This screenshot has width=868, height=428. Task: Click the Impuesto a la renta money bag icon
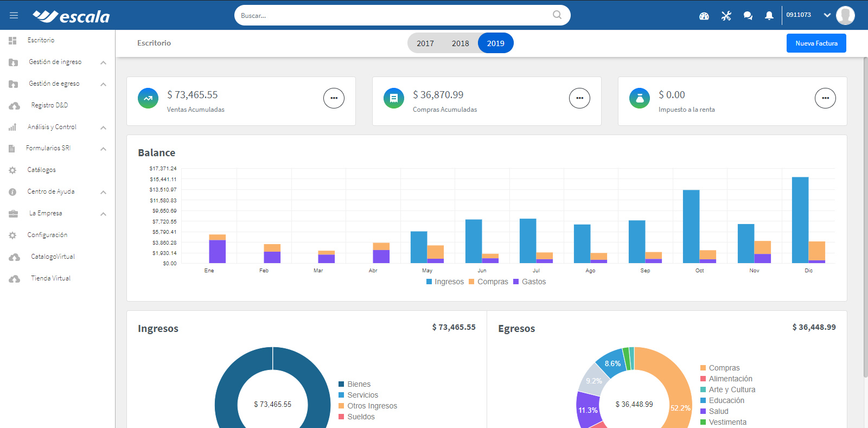coord(640,98)
